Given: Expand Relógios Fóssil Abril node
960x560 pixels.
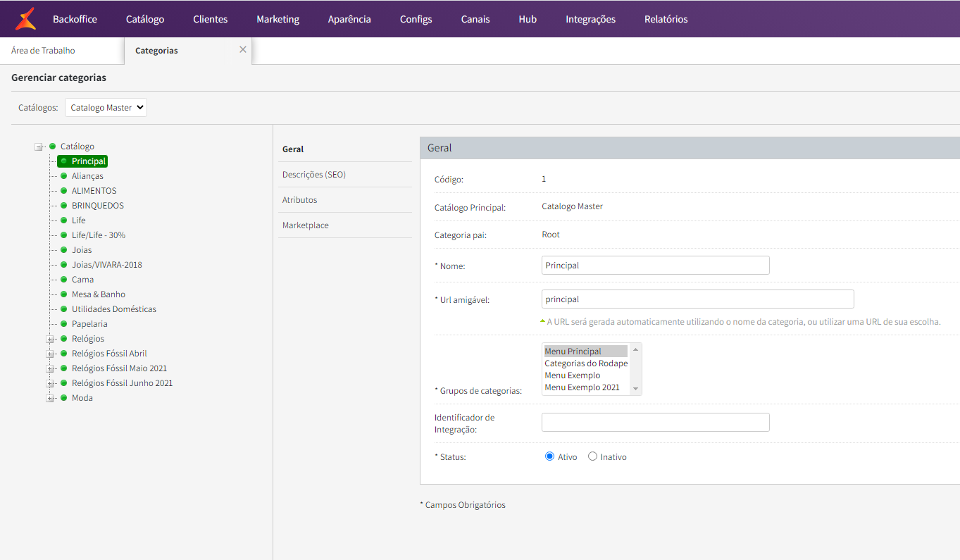Looking at the screenshot, I should tap(50, 354).
